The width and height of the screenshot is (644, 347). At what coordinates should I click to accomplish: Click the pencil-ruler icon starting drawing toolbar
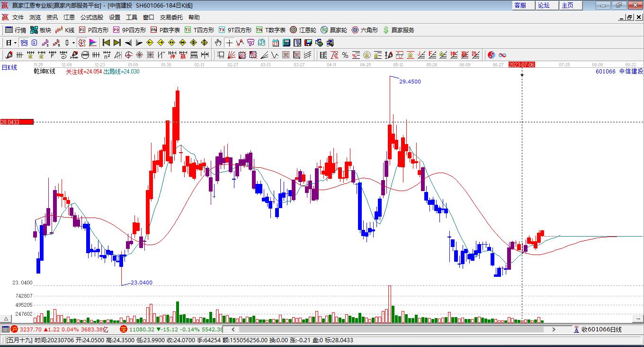coord(8,55)
